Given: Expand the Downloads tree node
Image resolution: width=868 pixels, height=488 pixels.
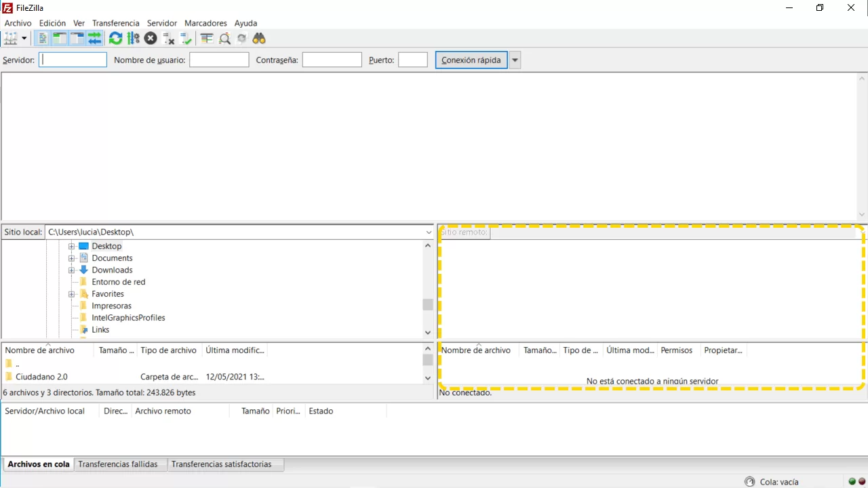Looking at the screenshot, I should [x=71, y=270].
